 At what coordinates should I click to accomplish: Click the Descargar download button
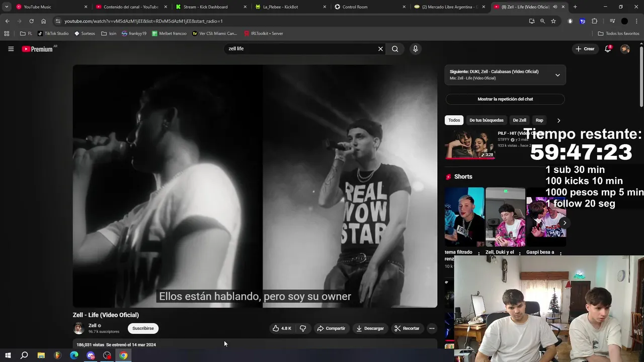[370, 328]
